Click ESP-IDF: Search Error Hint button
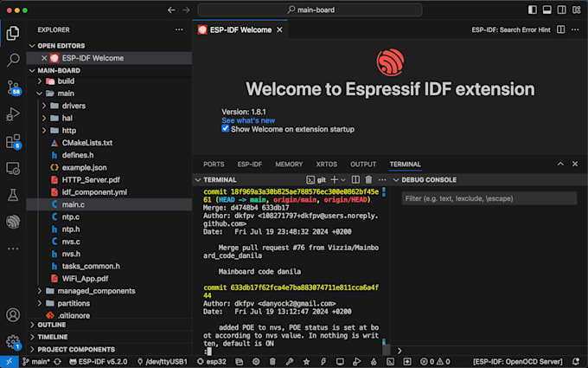 click(x=511, y=29)
